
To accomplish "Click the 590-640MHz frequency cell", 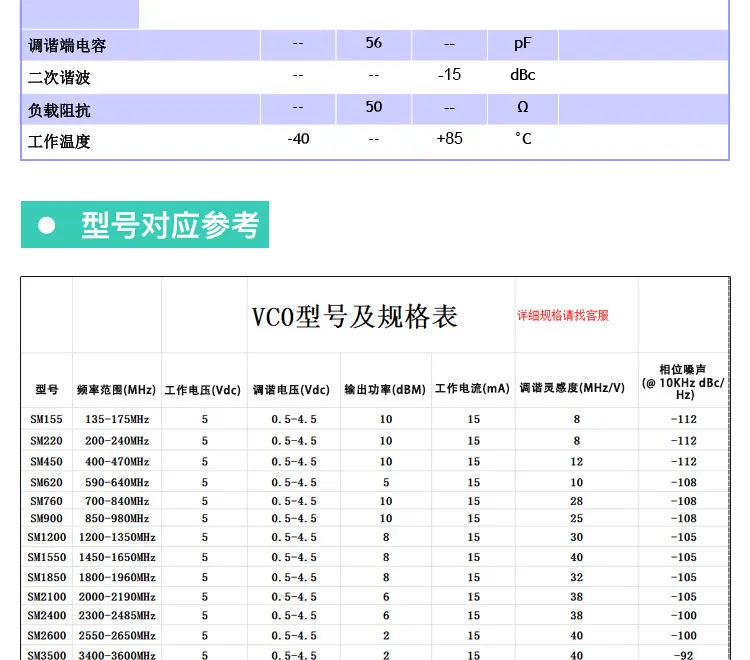I will coord(117,483).
